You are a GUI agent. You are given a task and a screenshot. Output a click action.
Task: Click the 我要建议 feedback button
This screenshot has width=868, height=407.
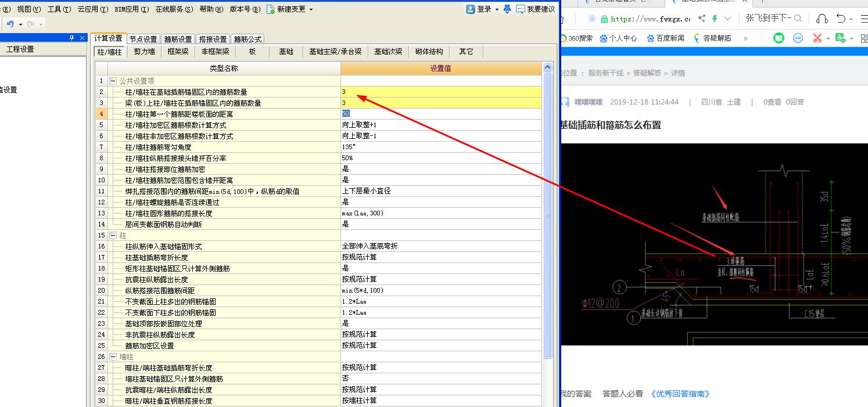click(535, 9)
